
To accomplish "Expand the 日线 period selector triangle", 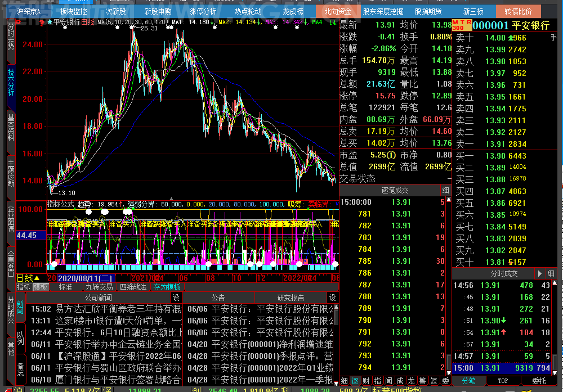I will click(x=37, y=278).
